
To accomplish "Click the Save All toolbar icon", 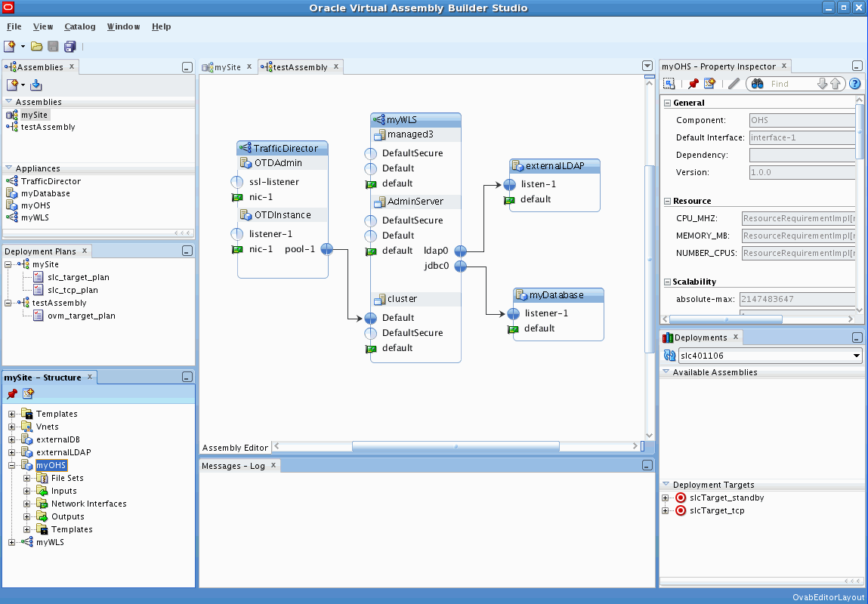I will (70, 47).
